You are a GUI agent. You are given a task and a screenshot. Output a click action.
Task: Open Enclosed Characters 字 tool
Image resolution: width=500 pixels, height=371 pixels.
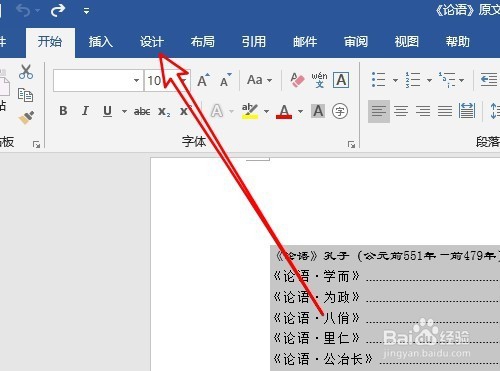pos(340,111)
